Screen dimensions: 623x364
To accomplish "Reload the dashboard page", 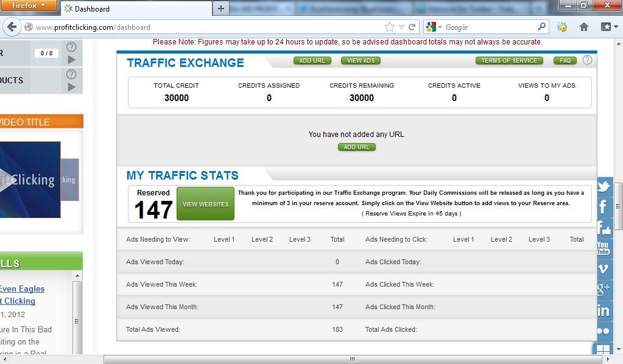I will (x=412, y=27).
